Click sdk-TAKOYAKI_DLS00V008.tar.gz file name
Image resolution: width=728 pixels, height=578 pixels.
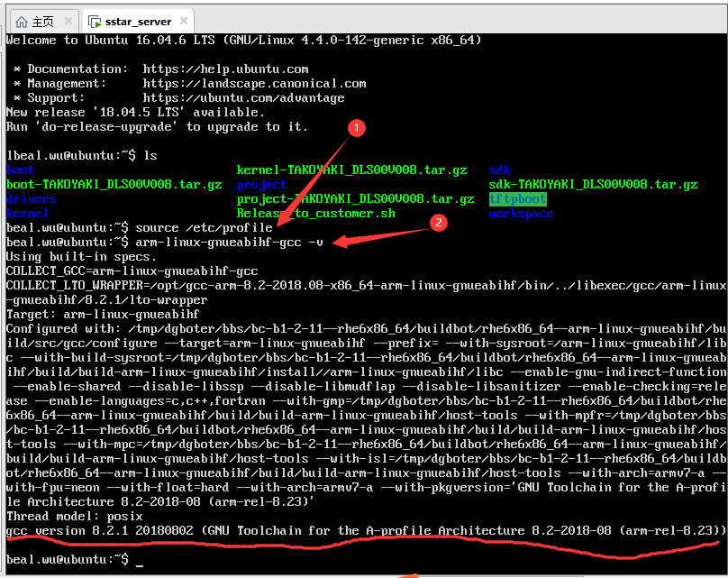point(593,185)
